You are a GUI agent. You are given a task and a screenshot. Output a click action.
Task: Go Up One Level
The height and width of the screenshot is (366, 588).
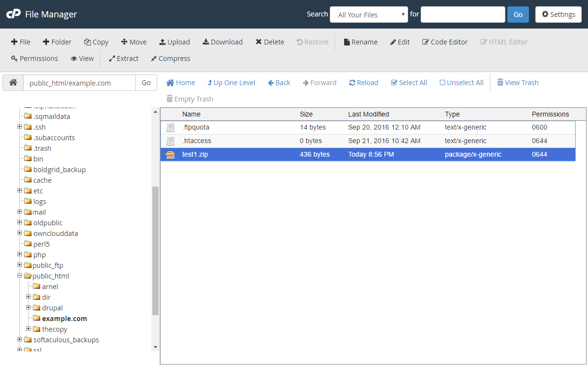click(231, 83)
